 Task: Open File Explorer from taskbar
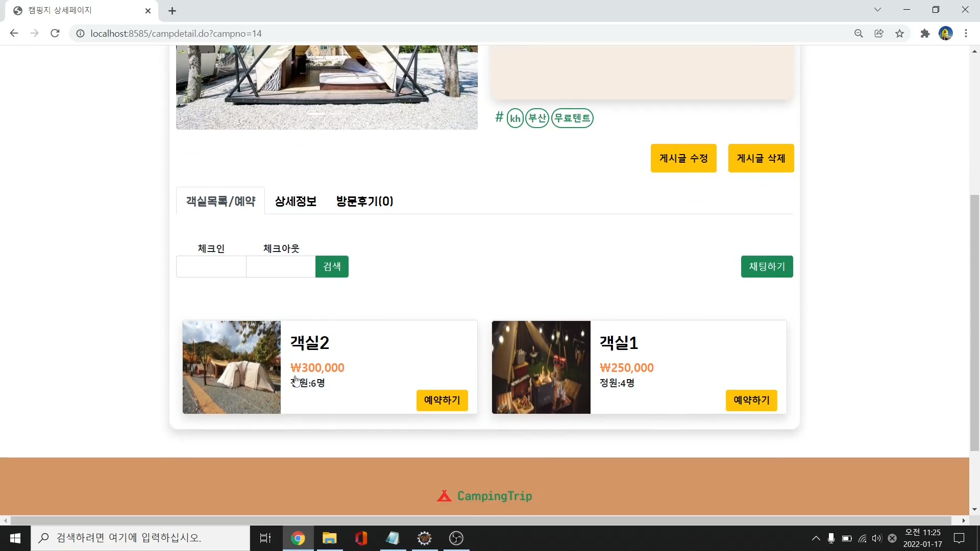(x=330, y=538)
